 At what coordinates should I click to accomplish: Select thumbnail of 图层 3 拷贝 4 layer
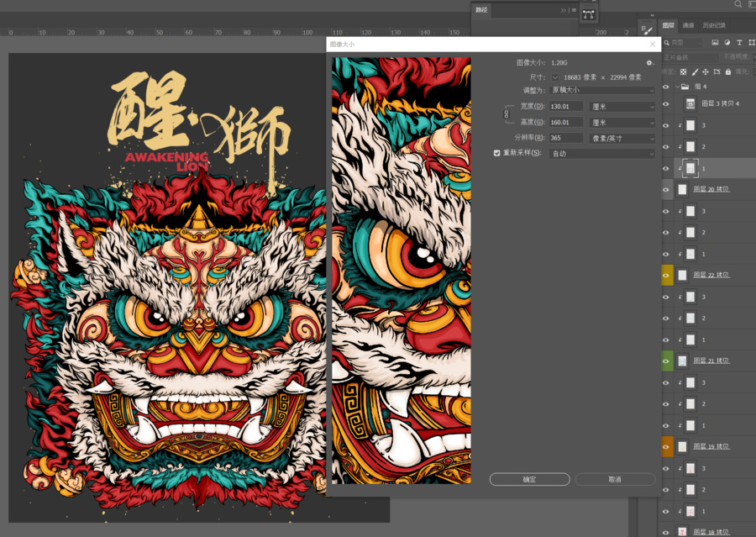(x=690, y=103)
